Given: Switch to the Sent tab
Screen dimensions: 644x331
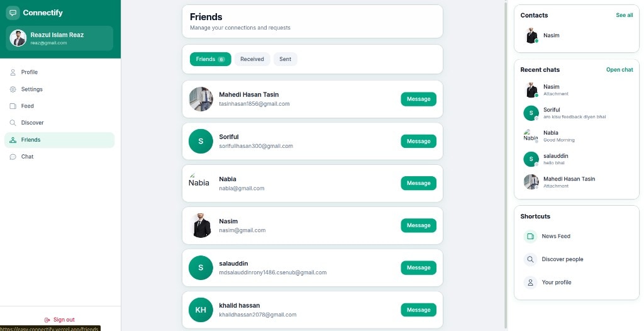Looking at the screenshot, I should (286, 59).
